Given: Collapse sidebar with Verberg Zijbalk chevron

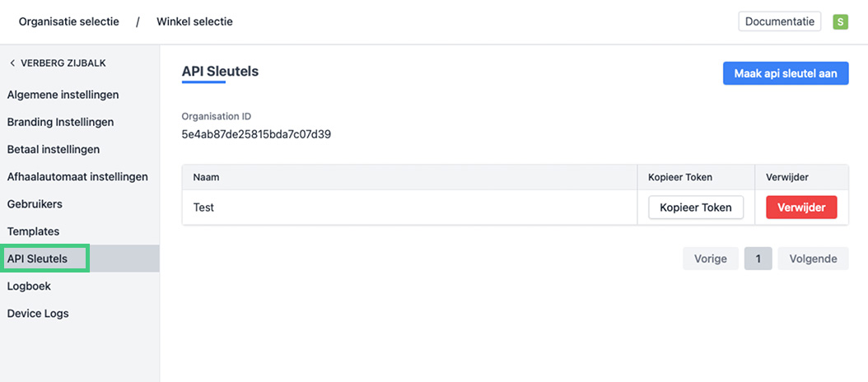Looking at the screenshot, I should point(12,63).
